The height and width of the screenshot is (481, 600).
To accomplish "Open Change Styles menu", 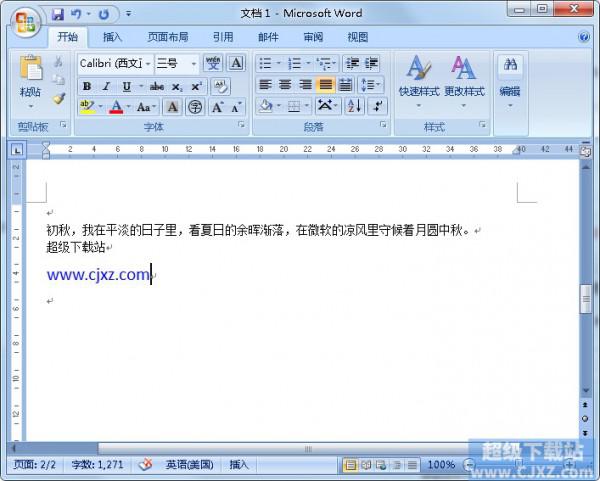I will pos(464,81).
